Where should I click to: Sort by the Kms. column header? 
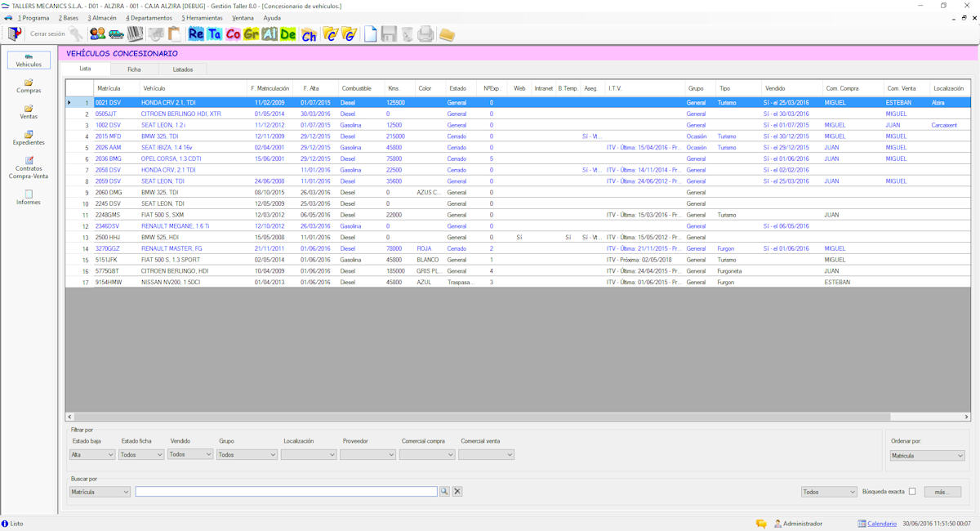tap(399, 88)
